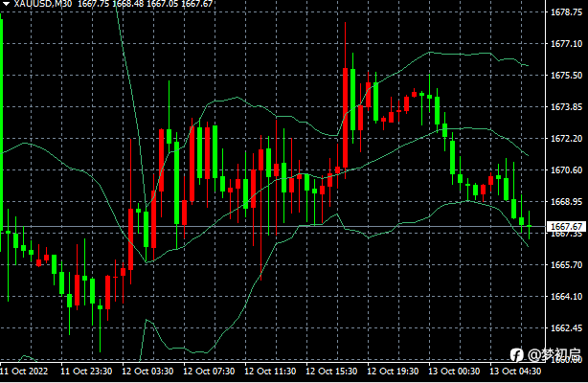Click time label 13 Oct 04:30
588x383 pixels.
pos(515,372)
